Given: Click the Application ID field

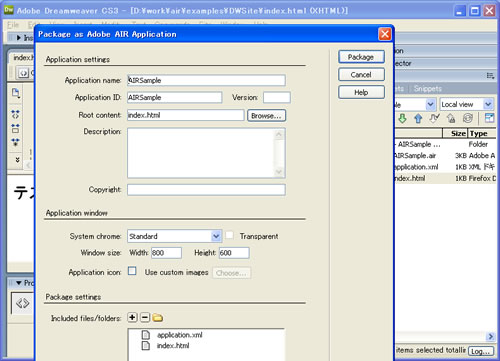Looking at the screenshot, I should (x=174, y=97).
